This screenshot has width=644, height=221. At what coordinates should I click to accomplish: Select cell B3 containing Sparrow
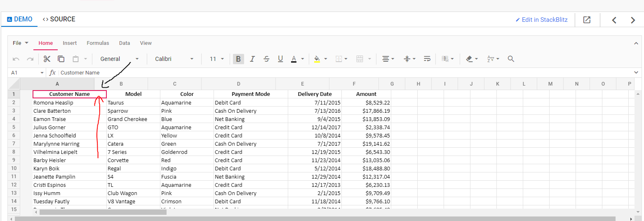pyautogui.click(x=133, y=111)
